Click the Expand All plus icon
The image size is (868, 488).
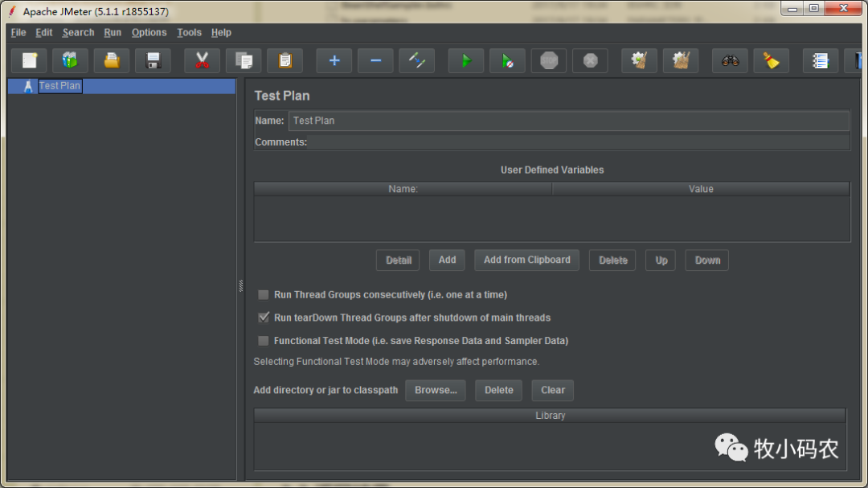(334, 60)
